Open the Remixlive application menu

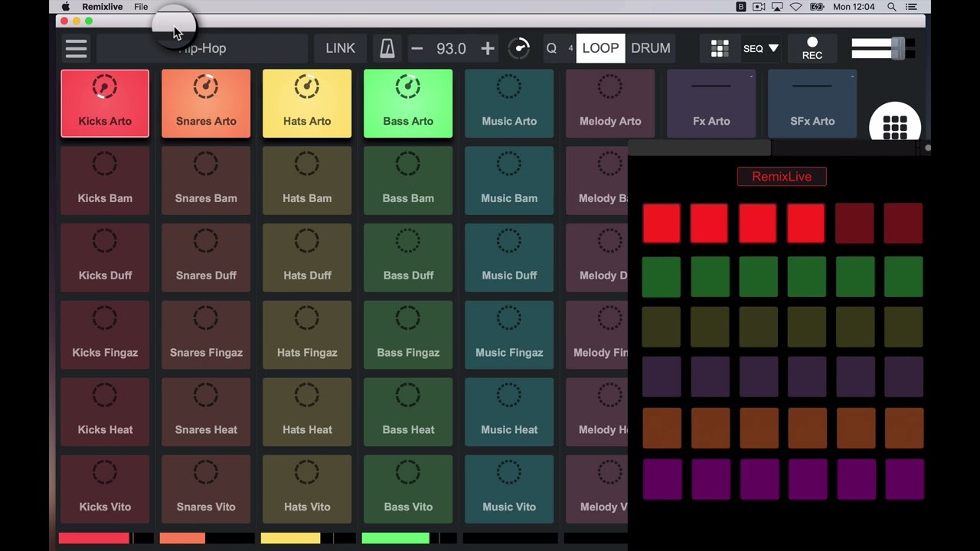[103, 7]
